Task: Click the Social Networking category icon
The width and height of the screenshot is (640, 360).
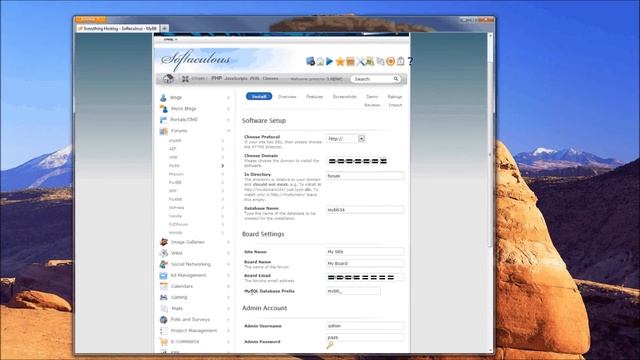Action: 164,264
